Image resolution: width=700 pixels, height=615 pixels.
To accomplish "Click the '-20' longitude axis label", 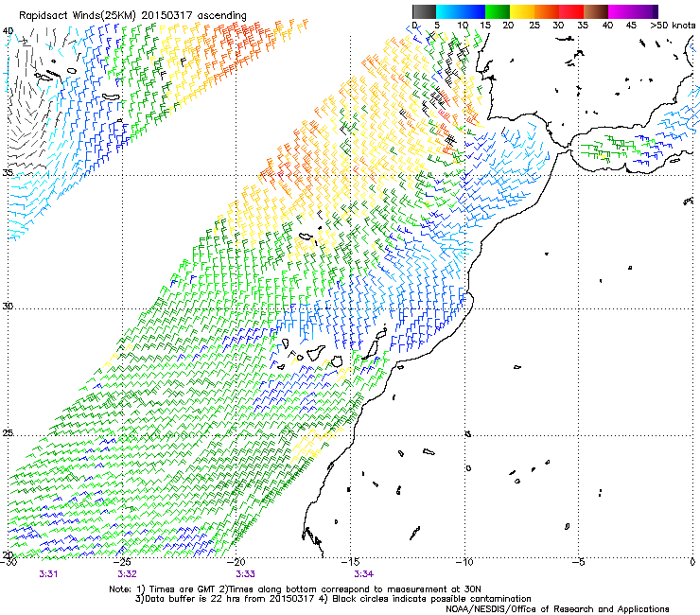I will (x=236, y=562).
